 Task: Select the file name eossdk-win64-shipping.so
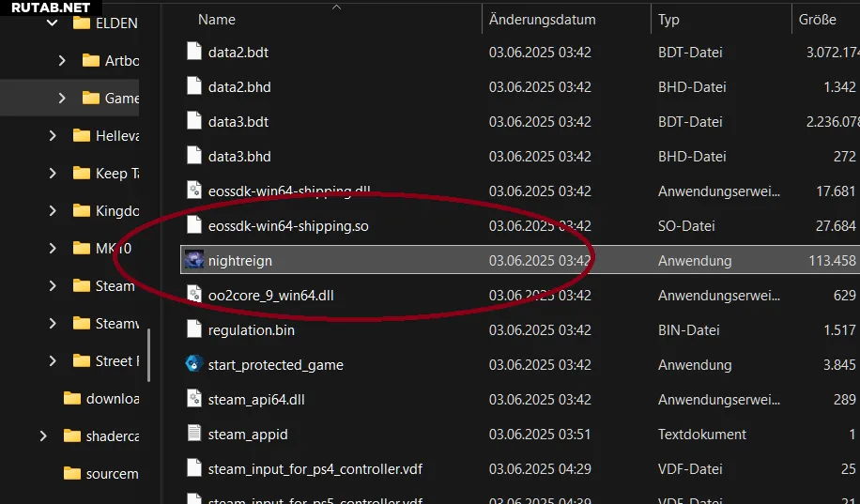pyautogui.click(x=288, y=226)
